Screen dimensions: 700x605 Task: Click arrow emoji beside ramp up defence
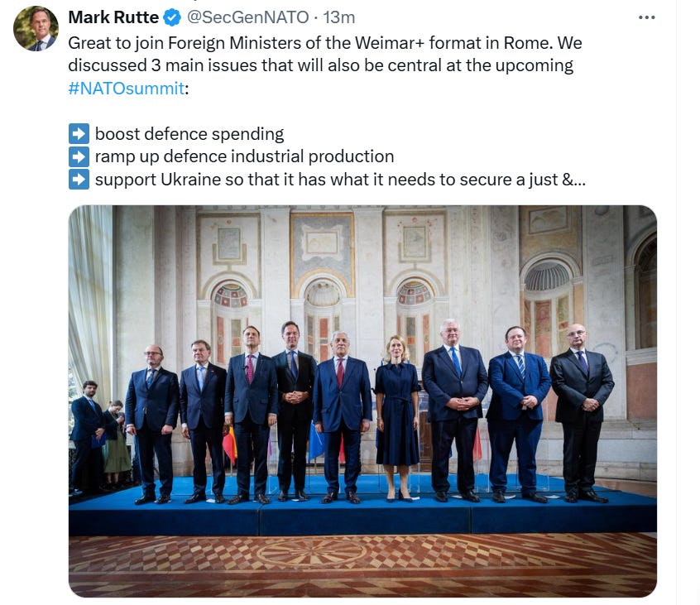[x=79, y=156]
